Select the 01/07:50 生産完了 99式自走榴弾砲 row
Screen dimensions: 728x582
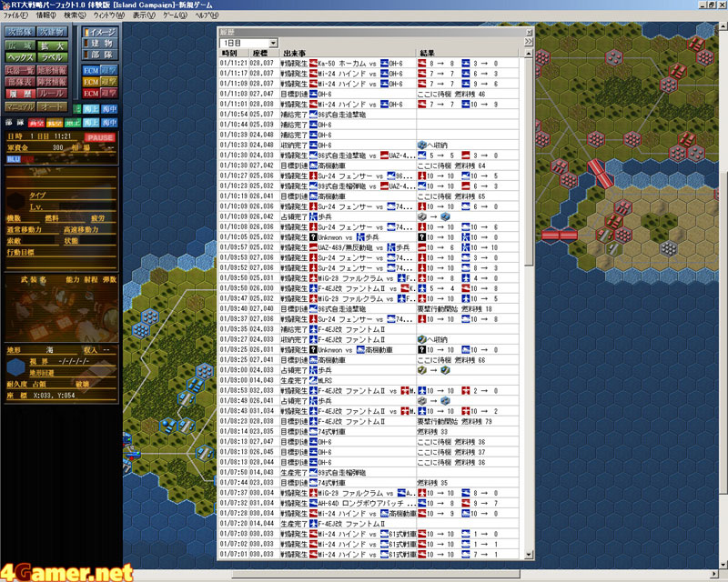[x=369, y=473]
